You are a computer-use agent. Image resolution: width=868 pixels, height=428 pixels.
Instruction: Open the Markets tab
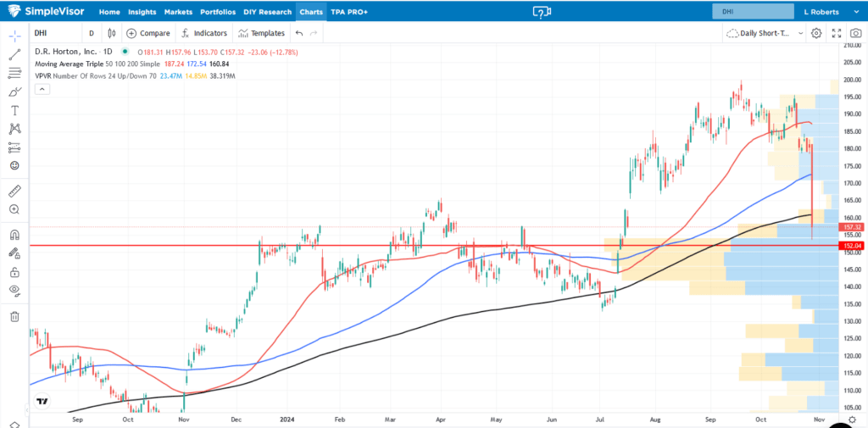[x=178, y=12]
